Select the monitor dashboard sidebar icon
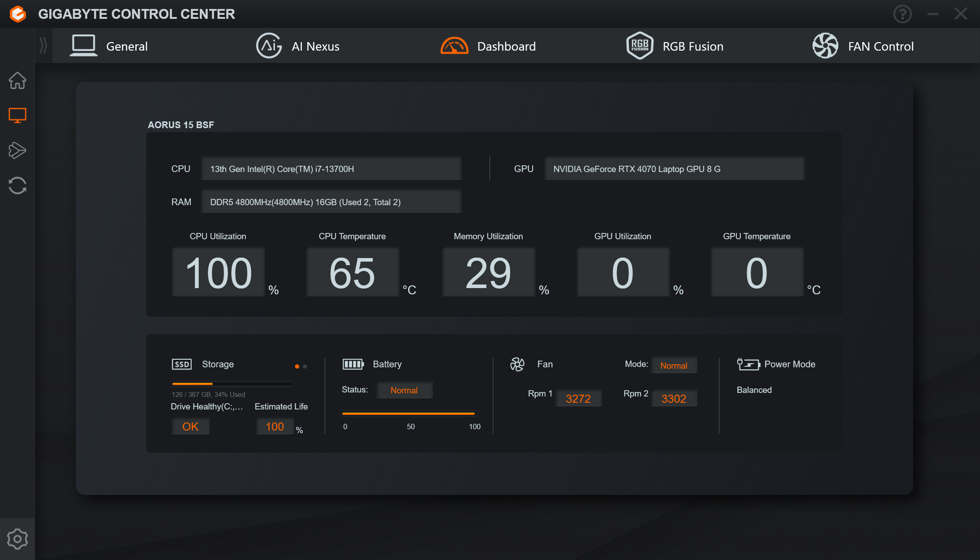The image size is (980, 560). (17, 115)
